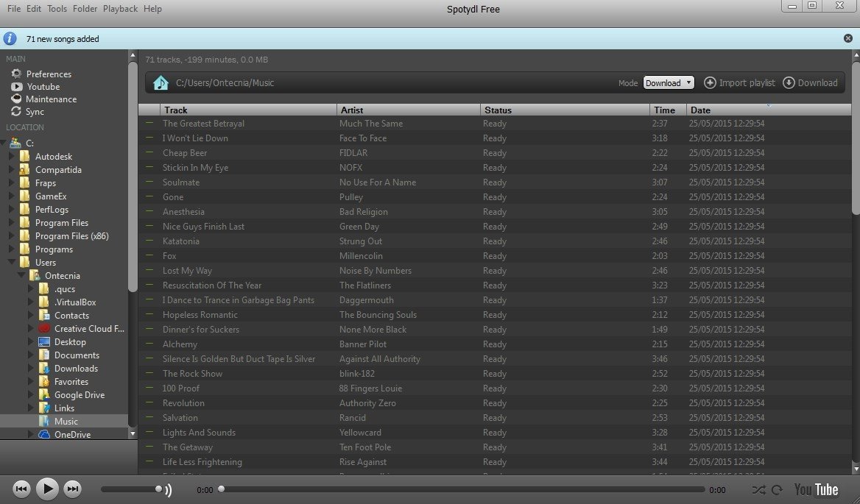This screenshot has width=860, height=504.
Task: Click the music home folder icon
Action: tap(161, 82)
